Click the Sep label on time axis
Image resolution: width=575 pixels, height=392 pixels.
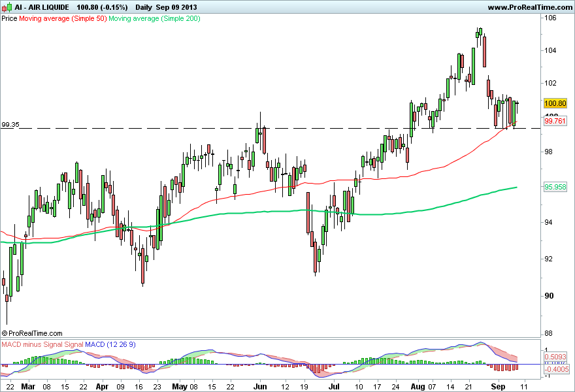coord(498,387)
